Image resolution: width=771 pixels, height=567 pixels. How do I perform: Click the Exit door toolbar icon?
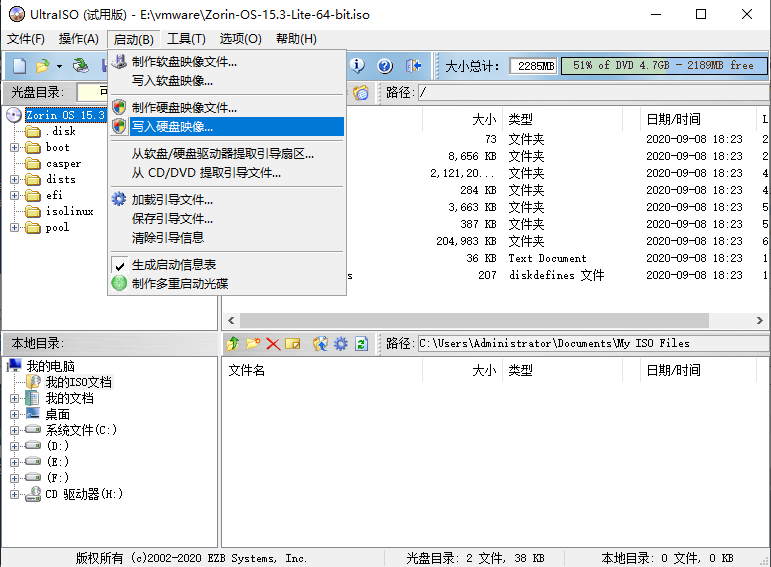tap(413, 65)
